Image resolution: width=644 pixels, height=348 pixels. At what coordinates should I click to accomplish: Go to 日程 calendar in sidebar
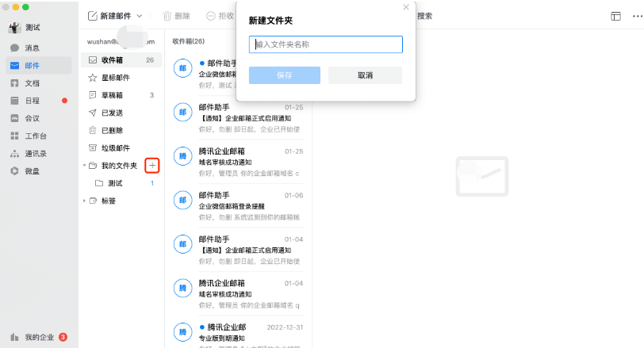pyautogui.click(x=15, y=101)
